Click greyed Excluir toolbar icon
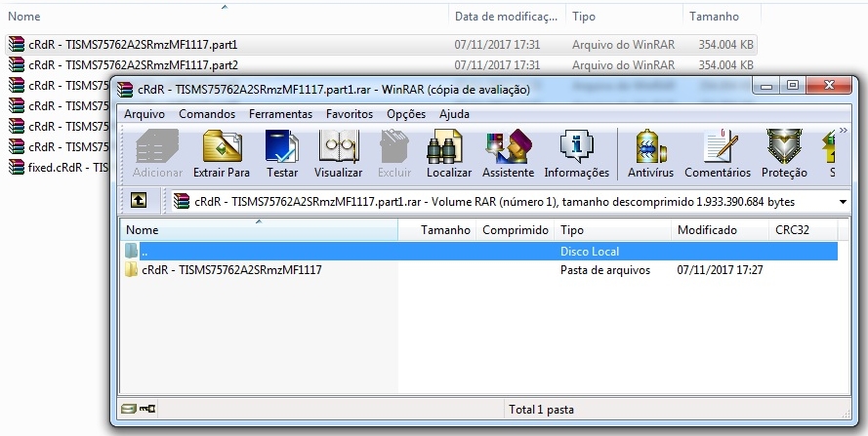The image size is (868, 436). (394, 146)
